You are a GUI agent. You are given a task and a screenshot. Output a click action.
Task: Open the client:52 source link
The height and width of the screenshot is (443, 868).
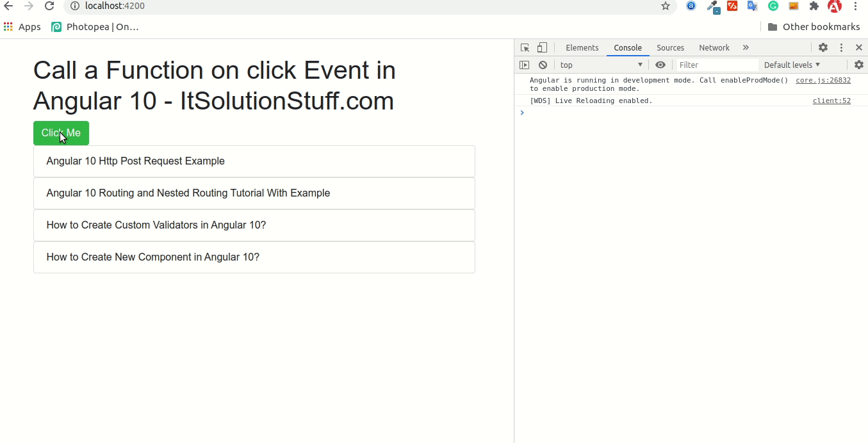coord(831,101)
